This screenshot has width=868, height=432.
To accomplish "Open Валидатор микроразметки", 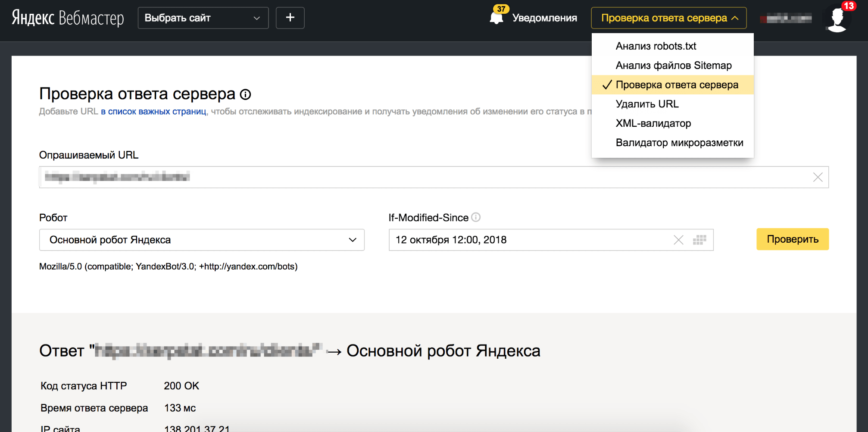I will click(x=679, y=142).
